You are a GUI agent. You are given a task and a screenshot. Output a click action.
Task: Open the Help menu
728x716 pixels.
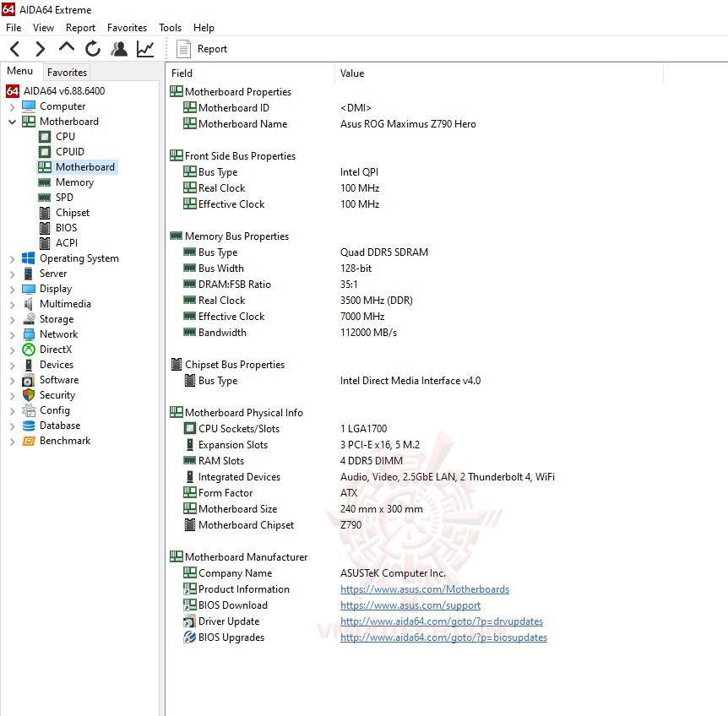[x=204, y=28]
